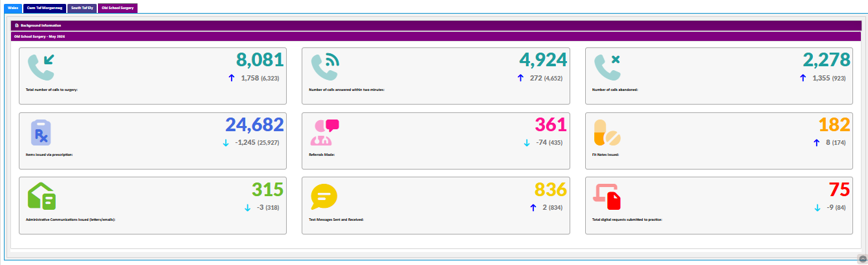
Task: Click the prescription clipboard Rx icon
Action: click(41, 132)
